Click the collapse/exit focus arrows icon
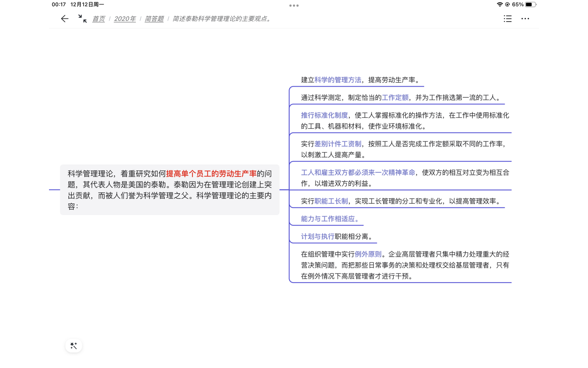The image size is (588, 368). click(x=82, y=18)
